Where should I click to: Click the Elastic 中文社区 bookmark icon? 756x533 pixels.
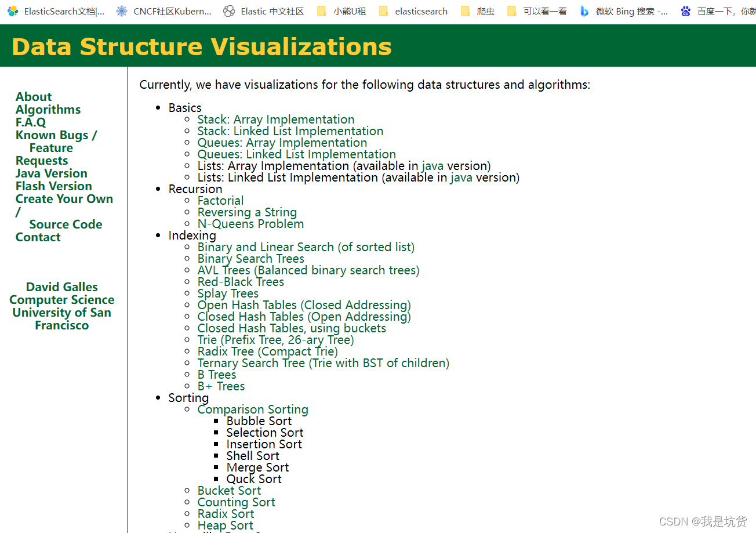[229, 11]
